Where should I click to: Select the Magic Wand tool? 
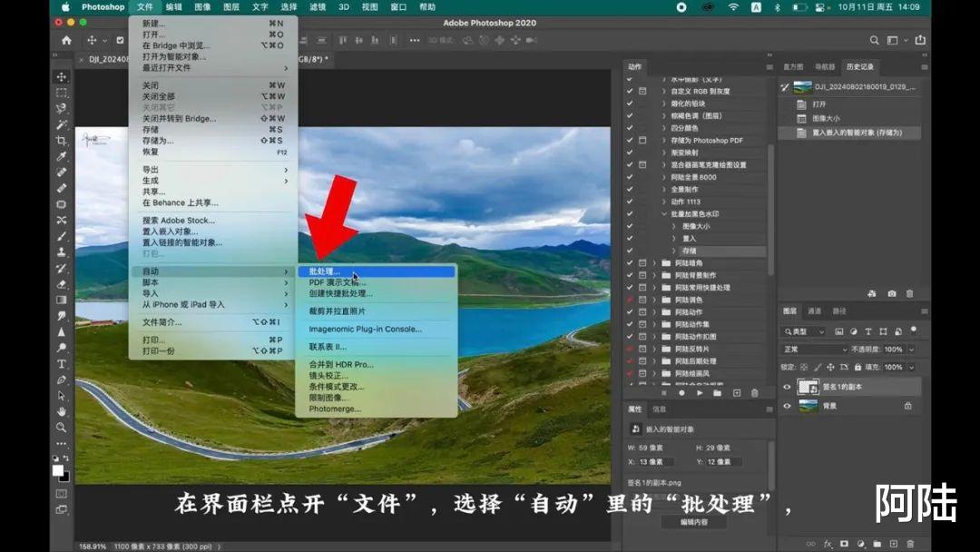pyautogui.click(x=62, y=124)
